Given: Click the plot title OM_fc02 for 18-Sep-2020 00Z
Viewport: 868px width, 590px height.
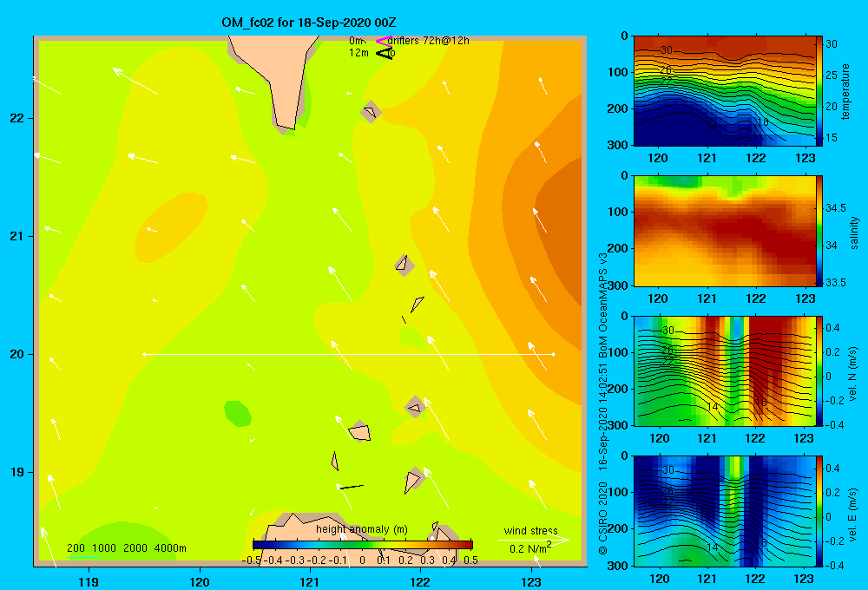Looking at the screenshot, I should [309, 23].
